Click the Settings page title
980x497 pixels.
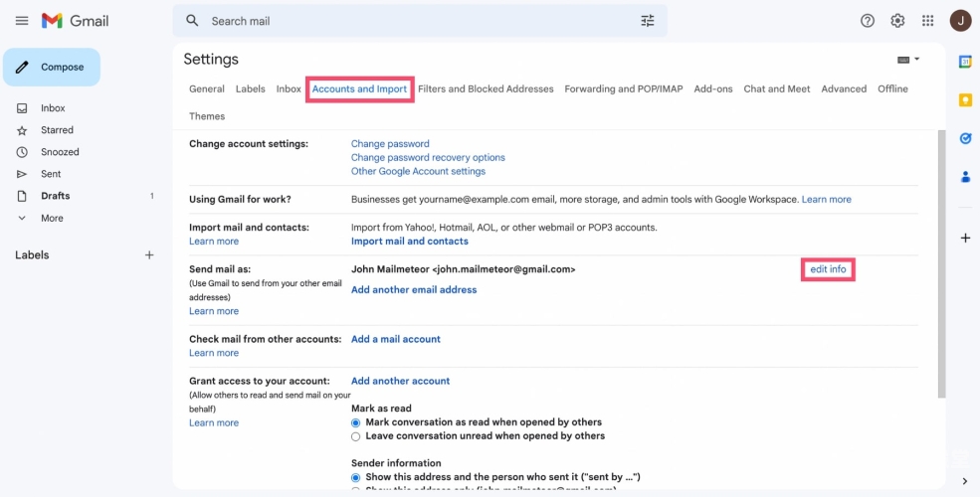211,60
